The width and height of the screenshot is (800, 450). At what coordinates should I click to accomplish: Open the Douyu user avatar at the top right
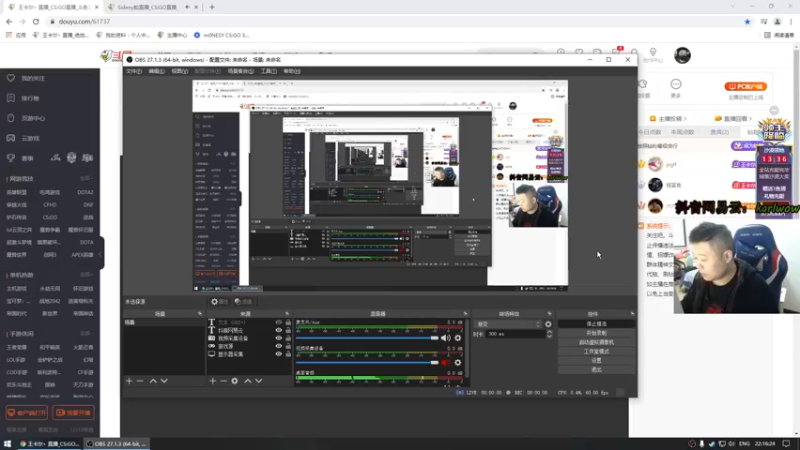[x=682, y=55]
